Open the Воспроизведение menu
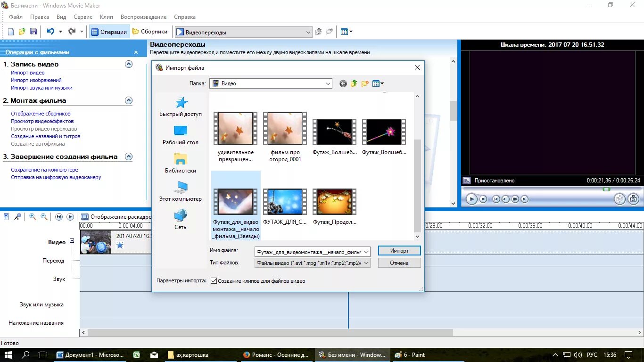Screen dimensions: 644x362 144,16
